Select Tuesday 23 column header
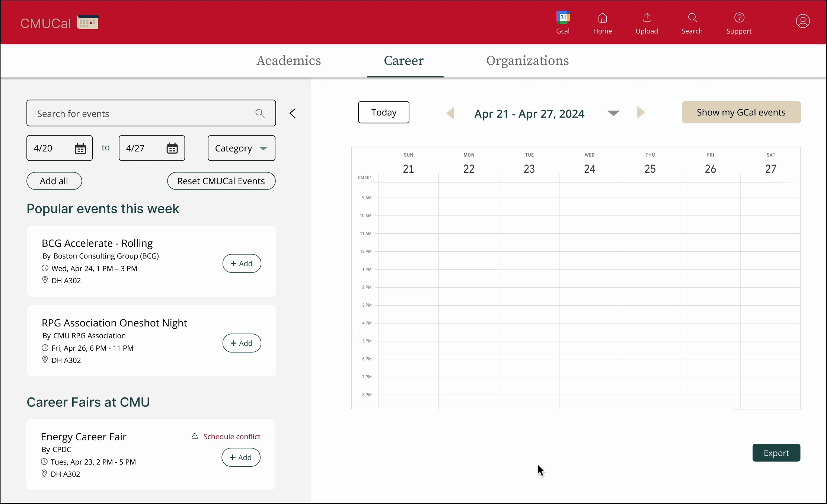 click(x=529, y=164)
